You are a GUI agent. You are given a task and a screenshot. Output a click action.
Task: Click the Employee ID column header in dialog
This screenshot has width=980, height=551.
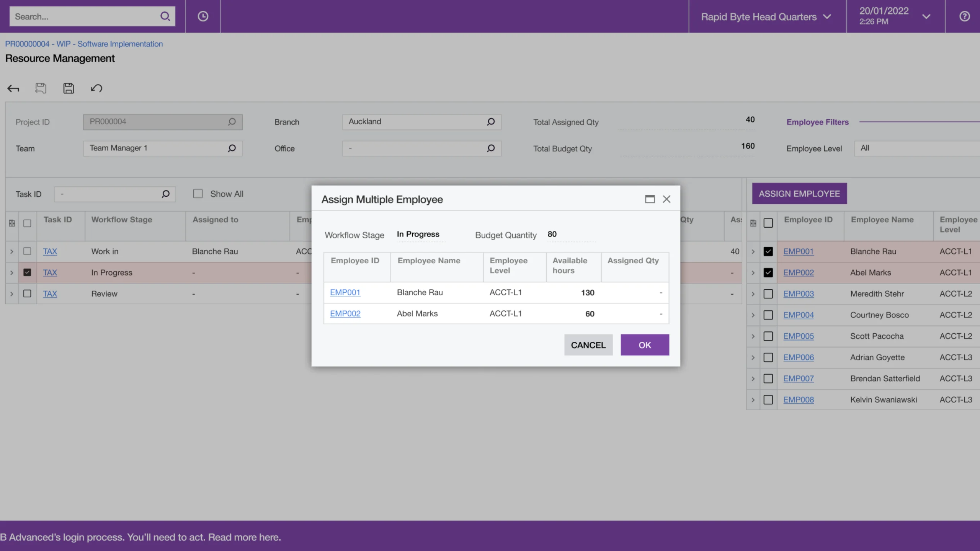point(355,261)
